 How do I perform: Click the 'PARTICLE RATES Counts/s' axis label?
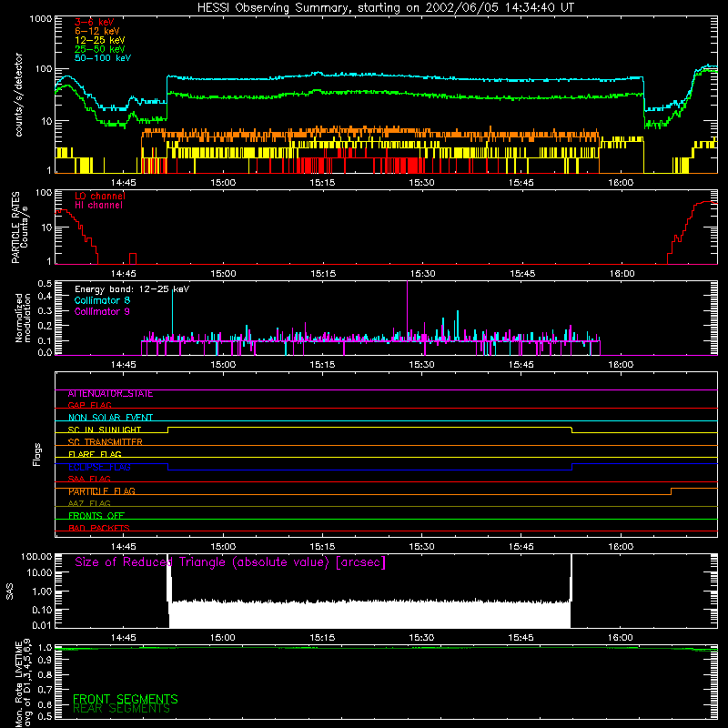tap(20, 227)
